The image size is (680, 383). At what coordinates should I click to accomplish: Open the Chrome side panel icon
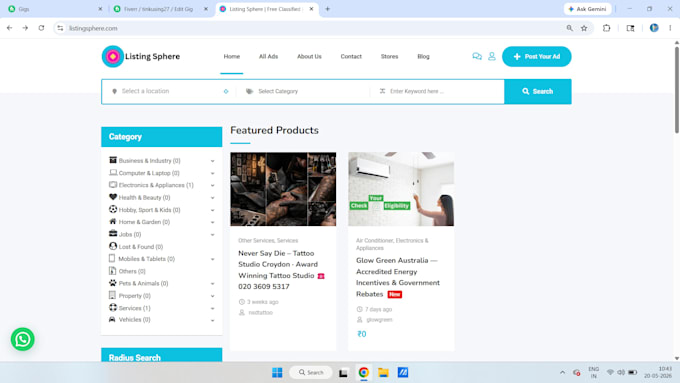631,28
